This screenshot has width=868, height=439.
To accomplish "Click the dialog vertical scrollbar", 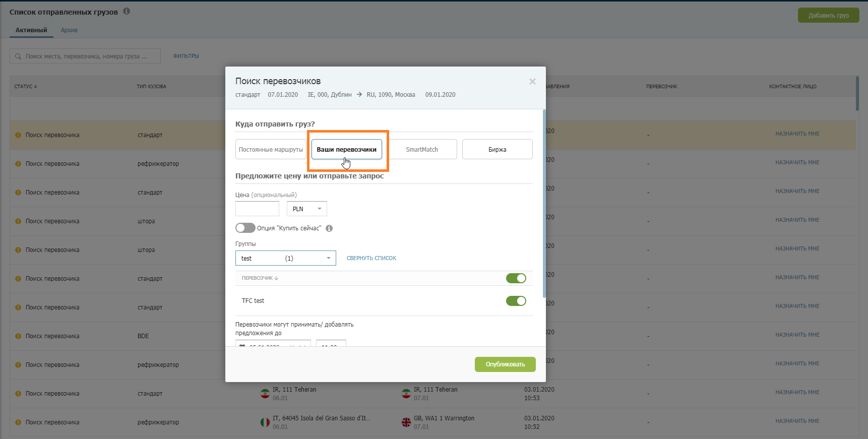I will [544, 203].
